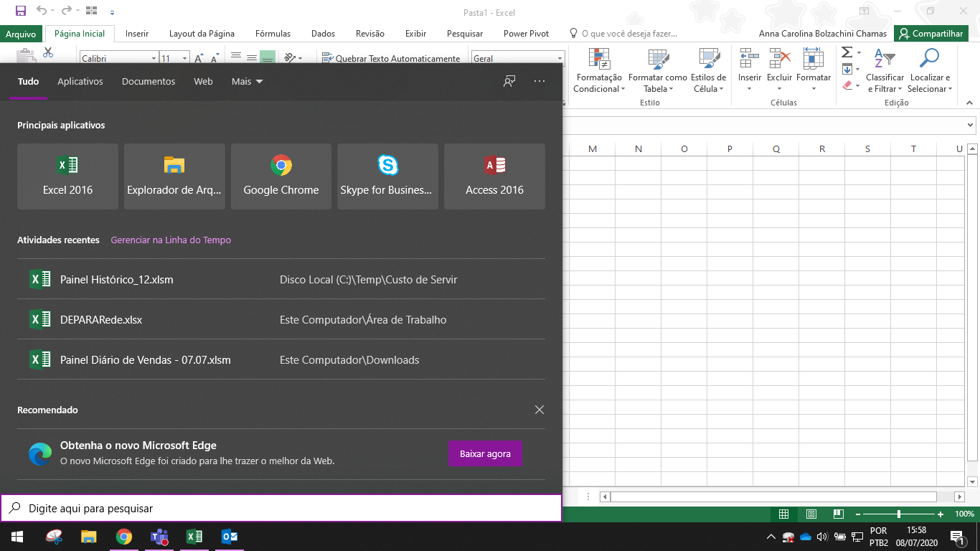The height and width of the screenshot is (551, 980).
Task: Toggle bottom align in alignment group
Action: 267,58
